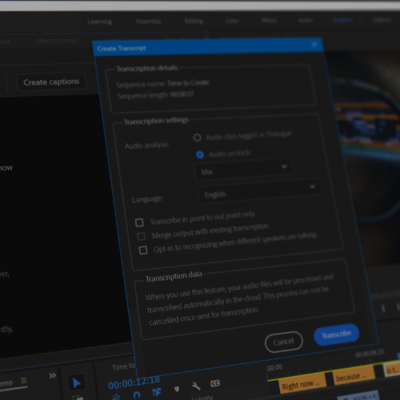Select the 'Audio on track' radio option
This screenshot has height=400, width=400.
pos(200,155)
